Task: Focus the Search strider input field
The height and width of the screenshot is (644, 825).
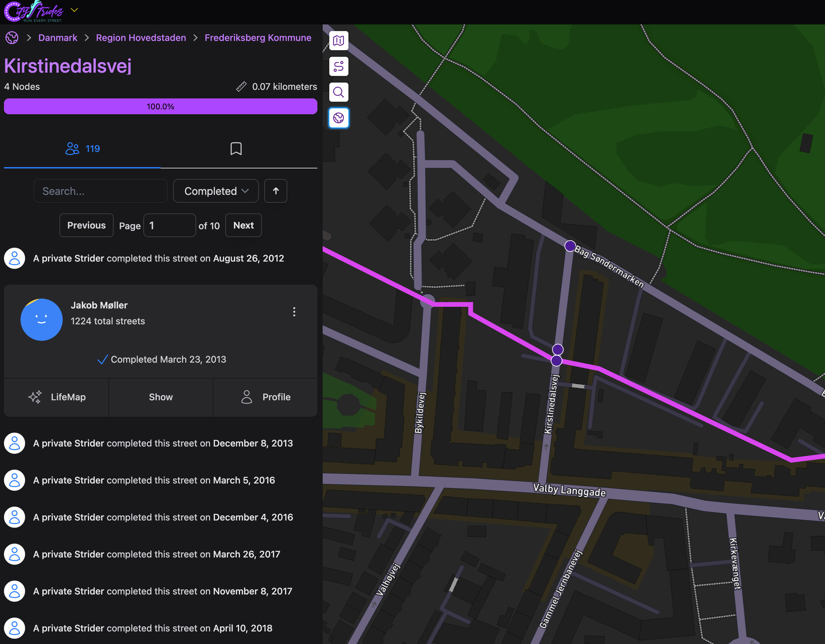Action: click(x=101, y=191)
